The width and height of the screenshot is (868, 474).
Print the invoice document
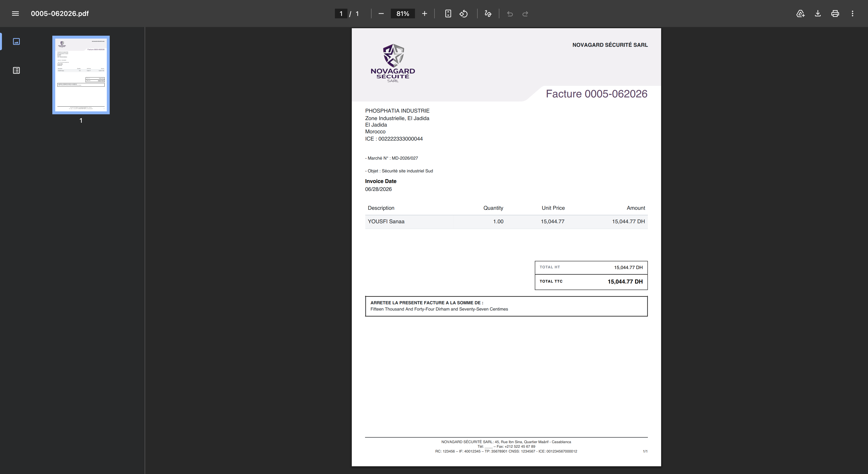(835, 14)
